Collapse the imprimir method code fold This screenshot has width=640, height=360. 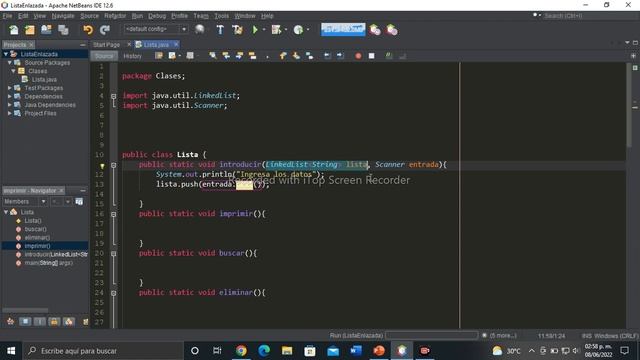113,214
